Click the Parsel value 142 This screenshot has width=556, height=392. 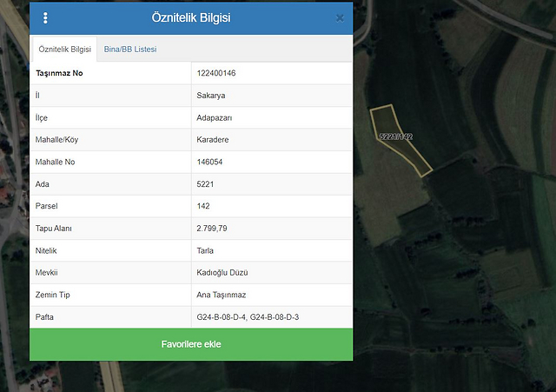click(204, 206)
